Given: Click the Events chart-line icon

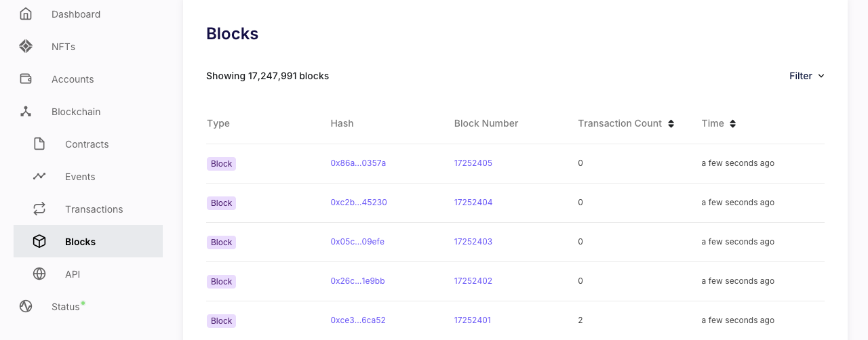Looking at the screenshot, I should click(x=39, y=176).
